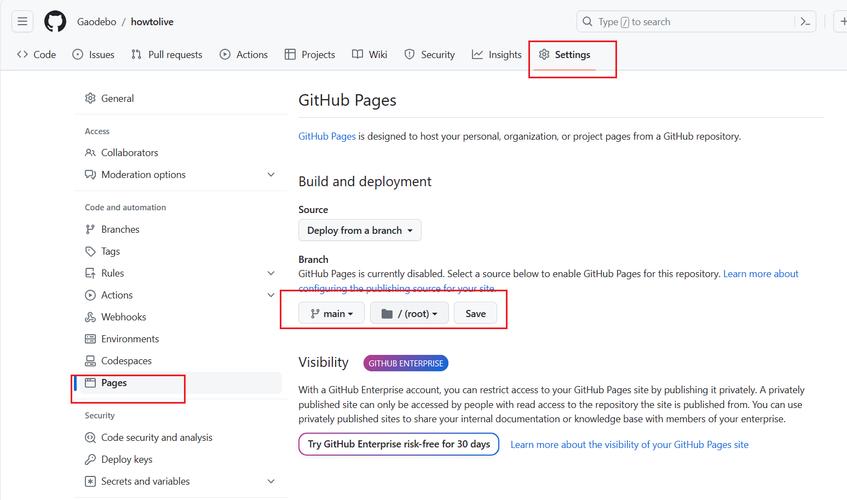This screenshot has height=500, width=847.
Task: Open Learn more about visibility link
Action: (629, 444)
